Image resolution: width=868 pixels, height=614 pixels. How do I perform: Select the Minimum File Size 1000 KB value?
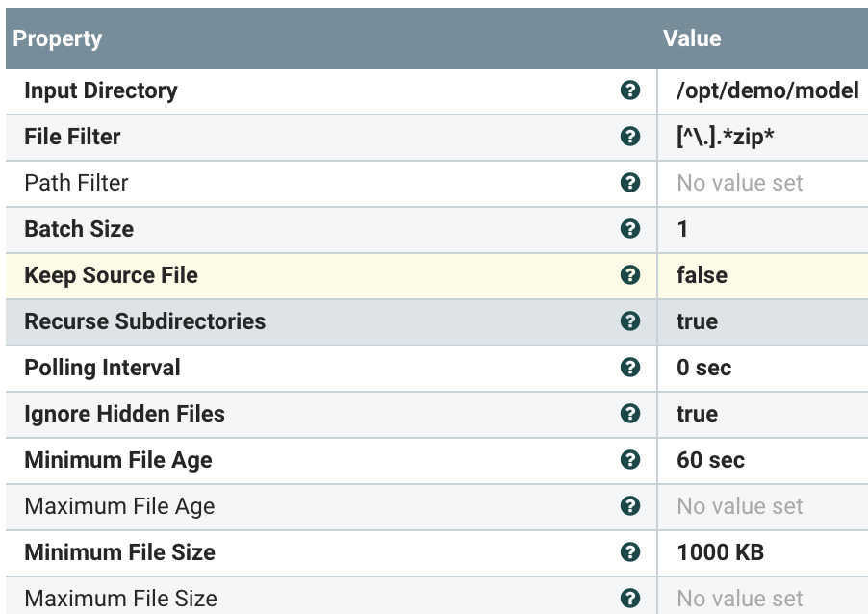click(x=720, y=552)
